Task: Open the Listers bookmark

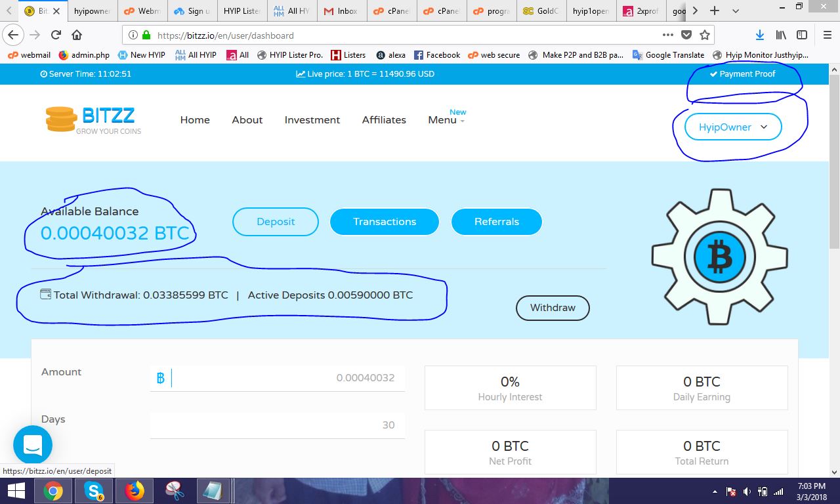Action: coord(348,55)
